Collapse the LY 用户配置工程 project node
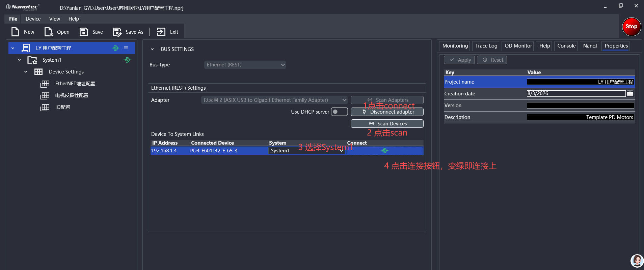Image resolution: width=644 pixels, height=270 pixels. [13, 48]
